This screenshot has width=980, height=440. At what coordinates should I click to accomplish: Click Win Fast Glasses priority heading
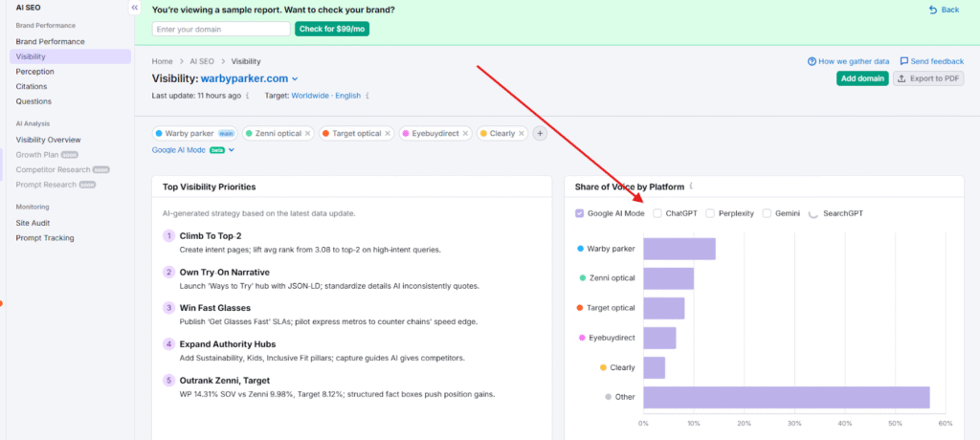click(x=215, y=308)
